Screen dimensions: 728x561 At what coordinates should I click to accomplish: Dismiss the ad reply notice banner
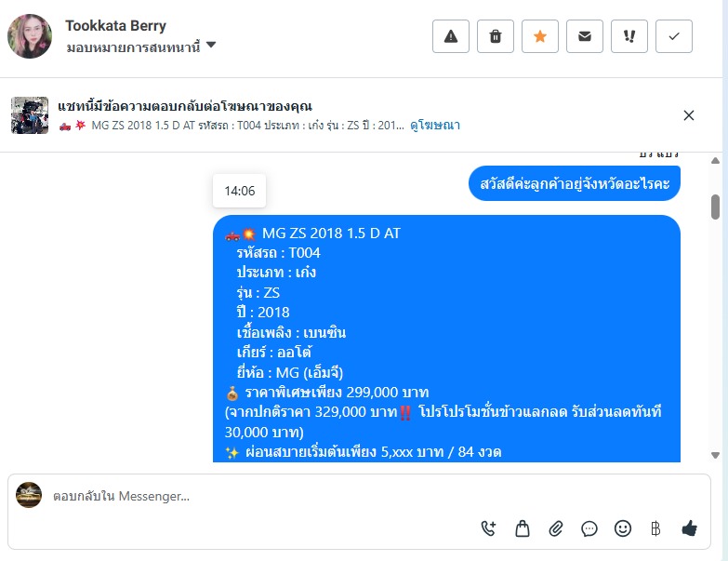click(689, 115)
